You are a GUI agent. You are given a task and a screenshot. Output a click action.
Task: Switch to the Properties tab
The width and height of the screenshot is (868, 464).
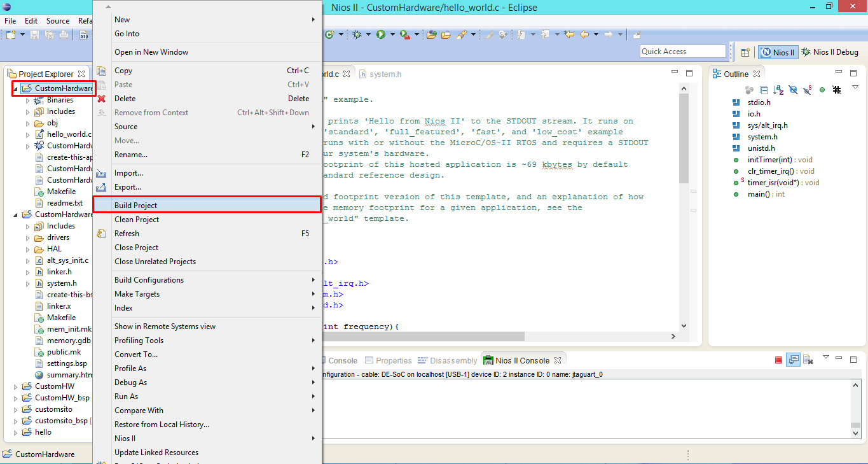coord(388,360)
